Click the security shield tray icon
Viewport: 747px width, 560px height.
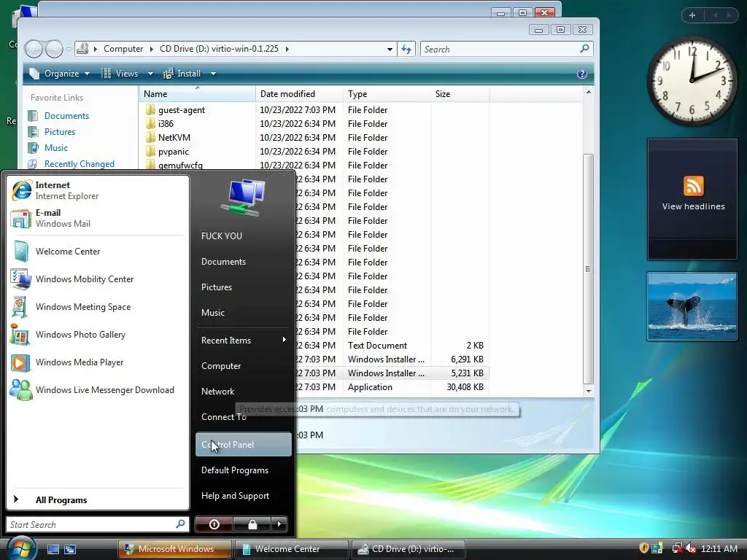pos(643,548)
